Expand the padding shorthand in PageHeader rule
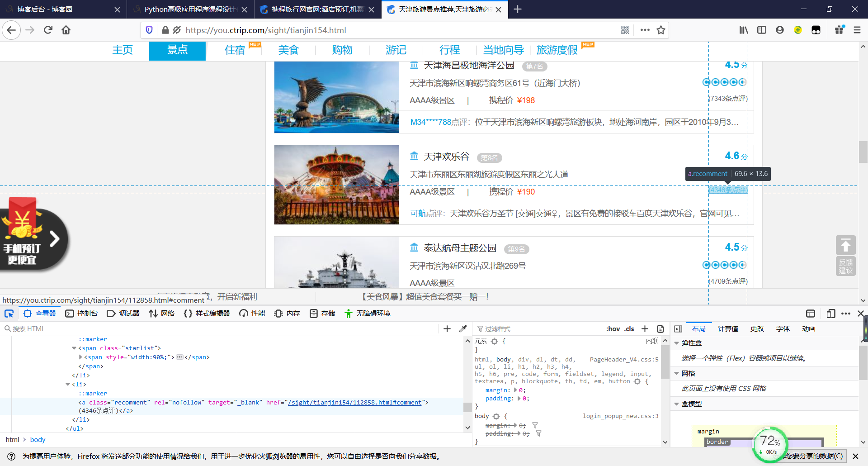Image resolution: width=868 pixels, height=466 pixels. coord(519,399)
